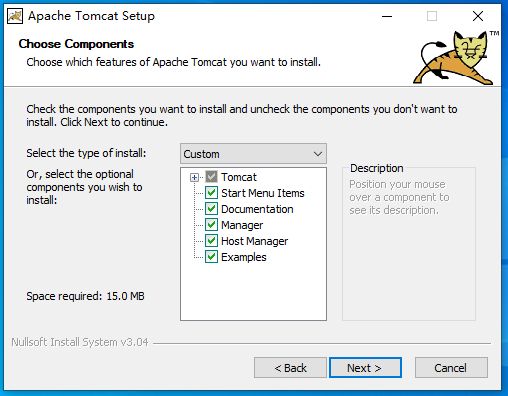Select the Documentation row label
Viewport: 508px width, 396px height.
coord(257,209)
